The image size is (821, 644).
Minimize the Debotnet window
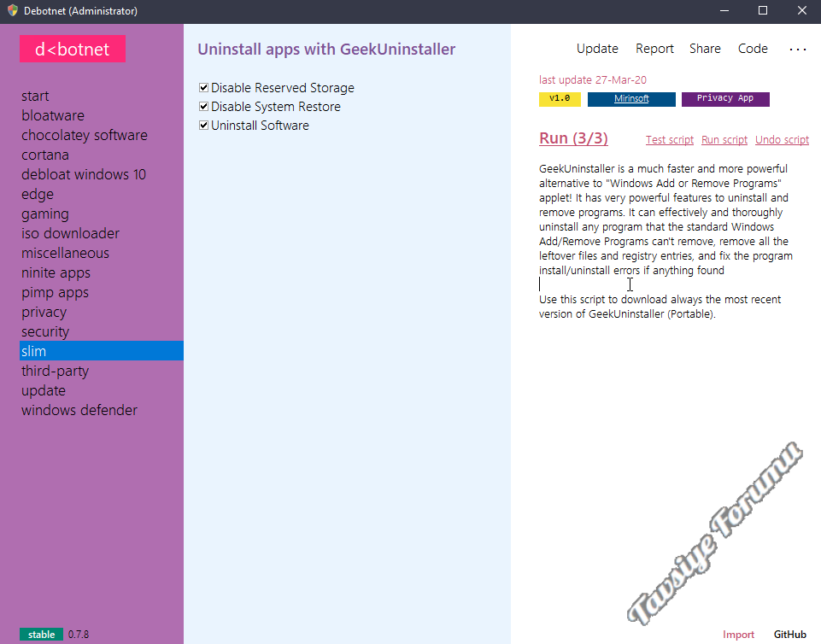(724, 11)
